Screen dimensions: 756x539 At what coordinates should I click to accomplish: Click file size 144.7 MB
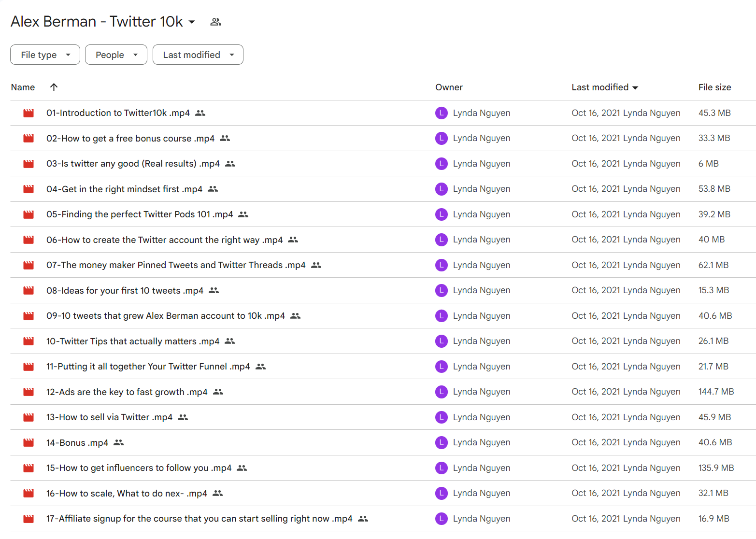(x=716, y=392)
